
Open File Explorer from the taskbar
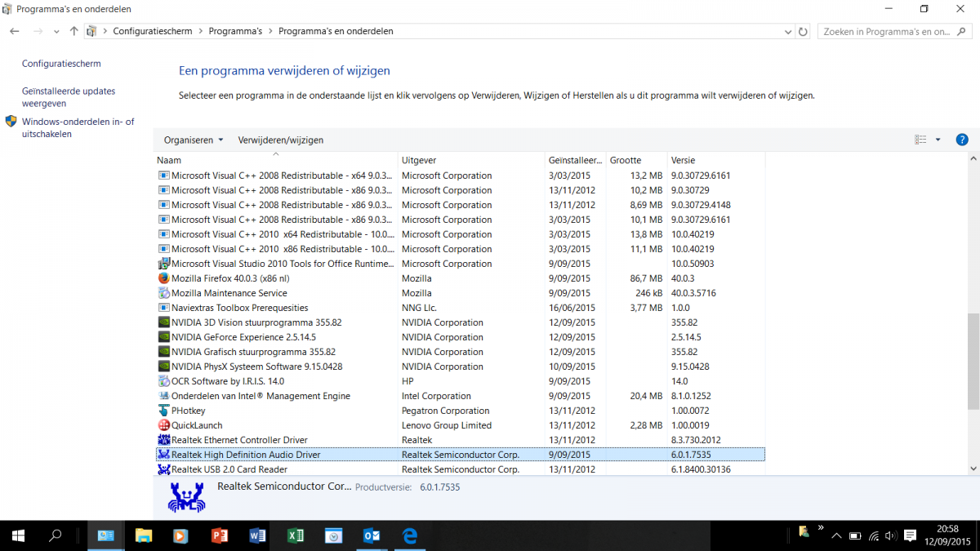(144, 535)
